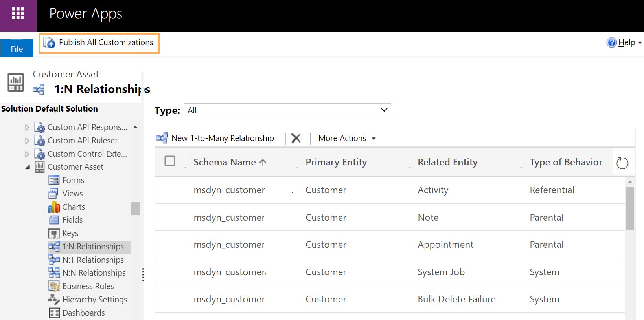
Task: Expand the Custom Control Exte... node
Action: [x=27, y=154]
